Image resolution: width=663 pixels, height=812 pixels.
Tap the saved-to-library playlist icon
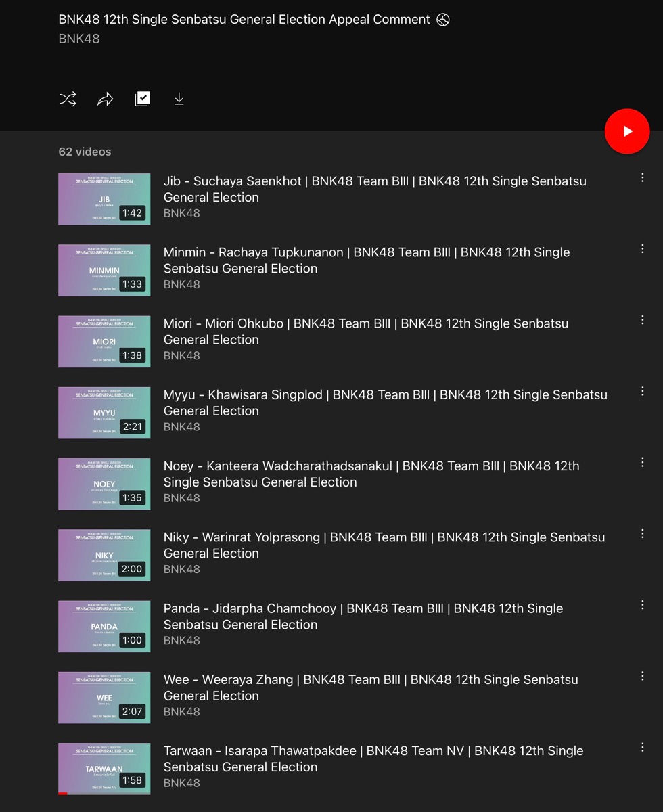[x=142, y=99]
